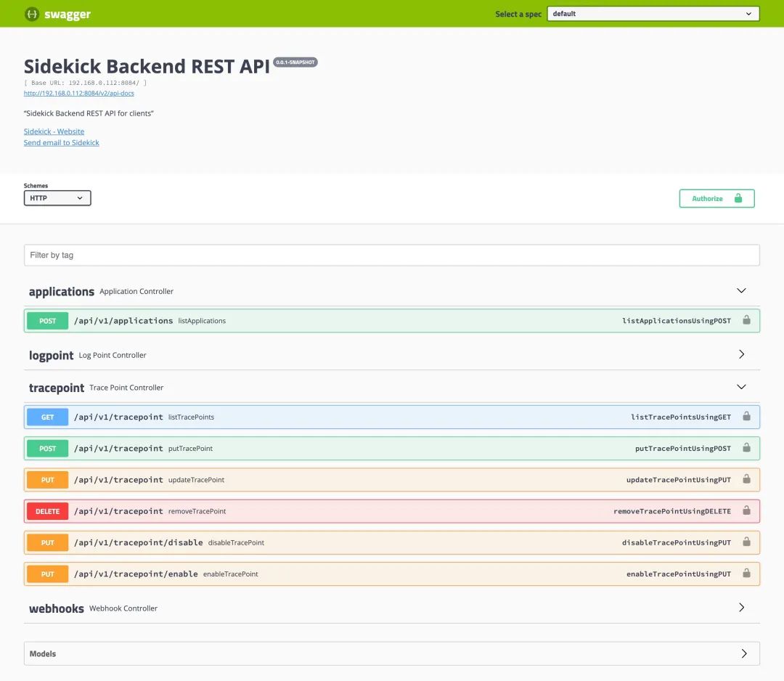Open the Sidekick - Website link

(x=54, y=131)
